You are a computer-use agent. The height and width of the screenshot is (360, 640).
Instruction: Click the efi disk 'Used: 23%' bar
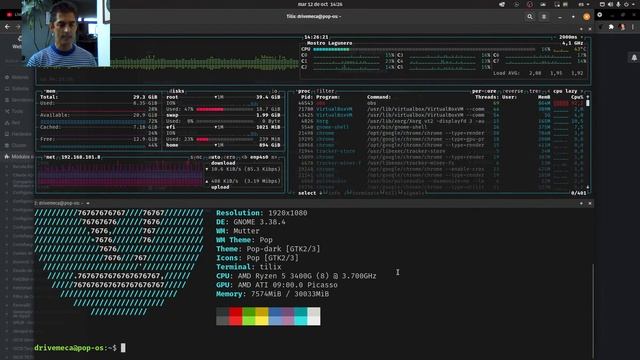224,139
